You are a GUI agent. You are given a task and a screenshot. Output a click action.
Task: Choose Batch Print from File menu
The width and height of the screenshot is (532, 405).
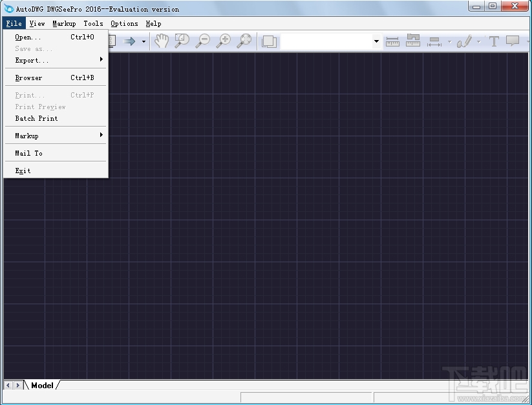(56, 118)
